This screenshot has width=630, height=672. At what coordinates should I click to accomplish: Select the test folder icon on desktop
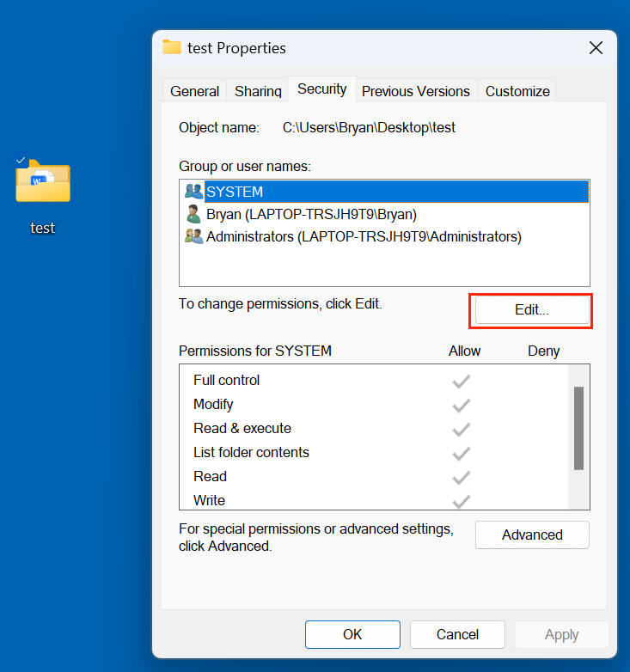tap(43, 181)
